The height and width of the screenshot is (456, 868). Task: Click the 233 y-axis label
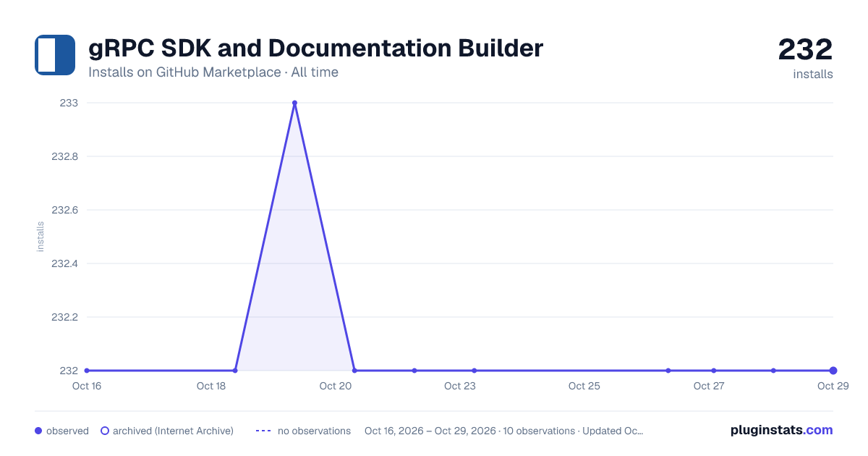(69, 103)
